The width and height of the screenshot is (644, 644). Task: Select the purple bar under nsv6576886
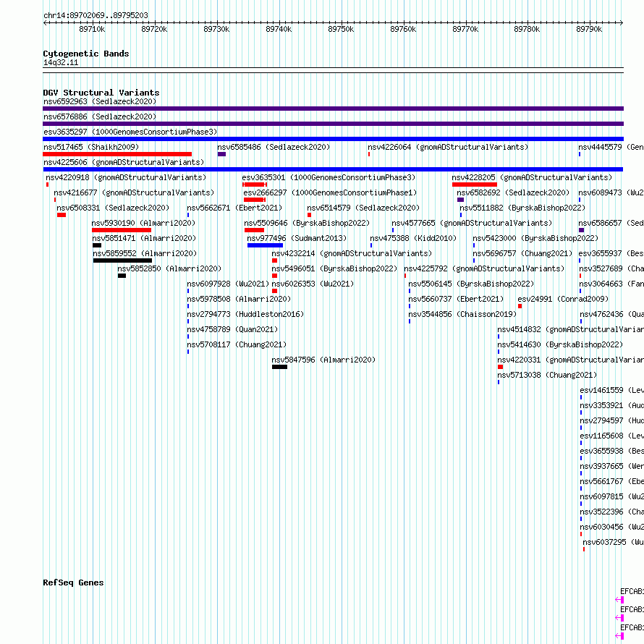coord(333,124)
